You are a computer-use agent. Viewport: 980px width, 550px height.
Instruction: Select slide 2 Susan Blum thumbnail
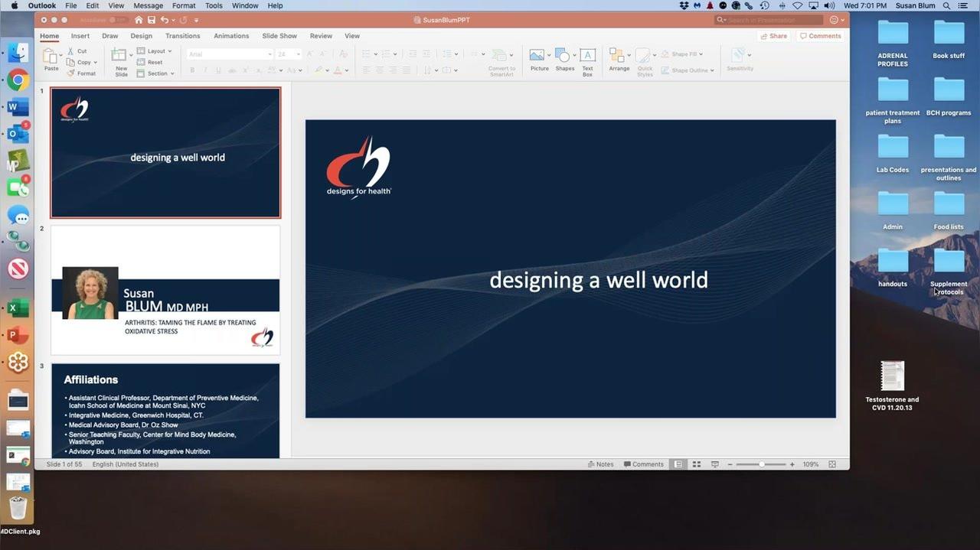coord(165,290)
